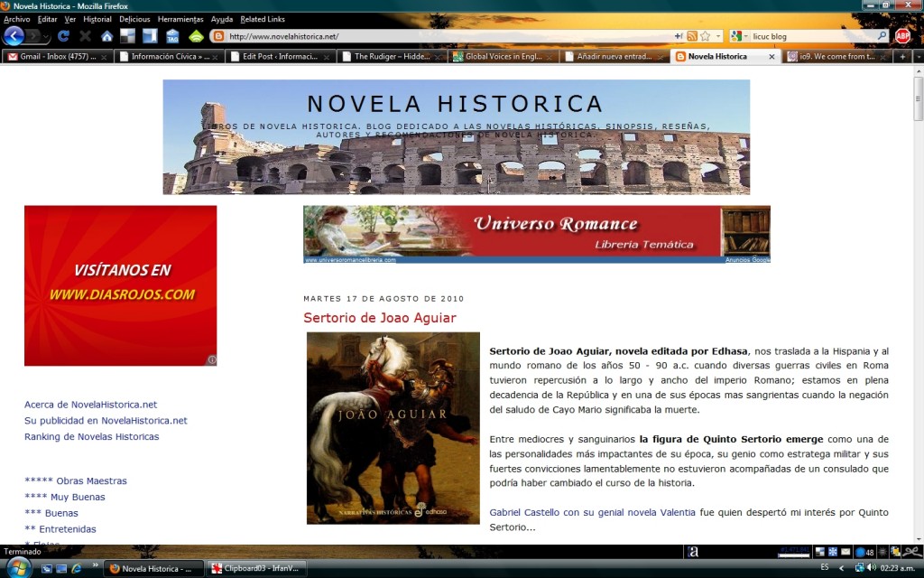The height and width of the screenshot is (578, 924).
Task: Open the Windows Start menu orb
Action: tap(18, 567)
